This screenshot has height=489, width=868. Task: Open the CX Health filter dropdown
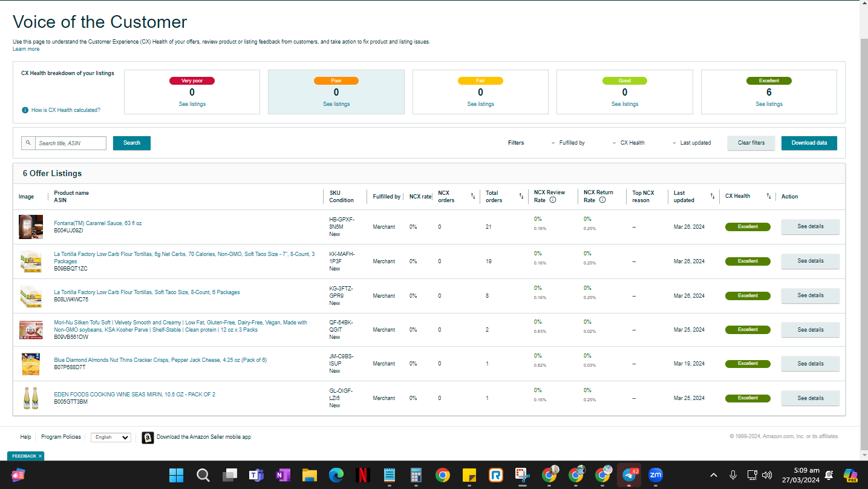[x=628, y=143]
